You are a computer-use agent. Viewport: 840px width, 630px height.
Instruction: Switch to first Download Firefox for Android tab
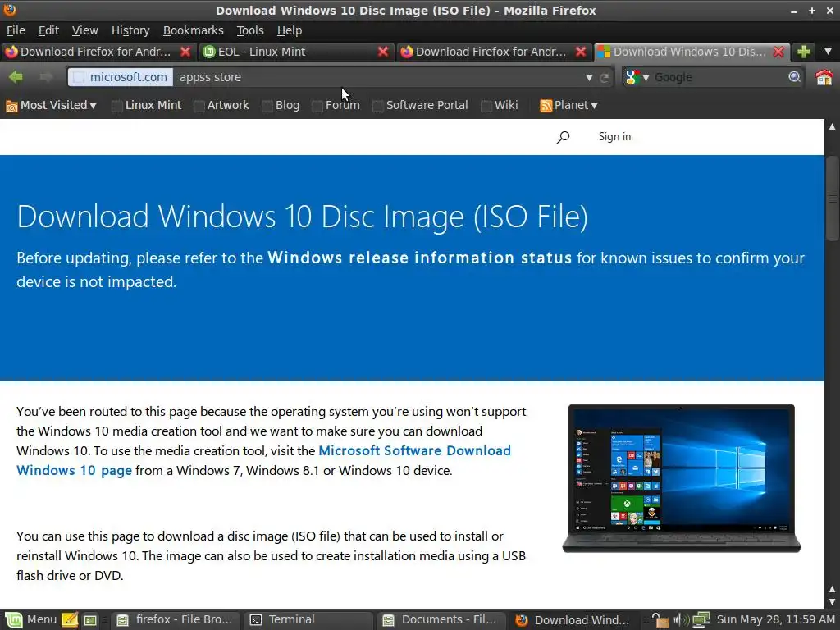pyautogui.click(x=98, y=52)
